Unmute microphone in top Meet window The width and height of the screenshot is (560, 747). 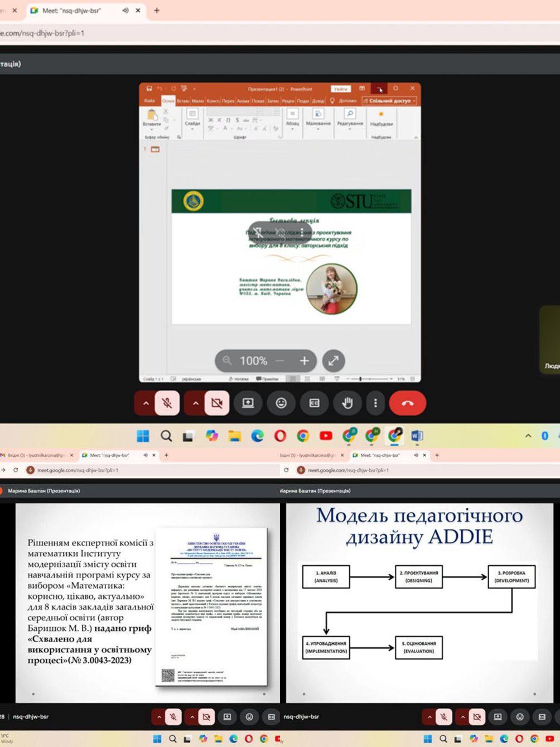[x=167, y=403]
